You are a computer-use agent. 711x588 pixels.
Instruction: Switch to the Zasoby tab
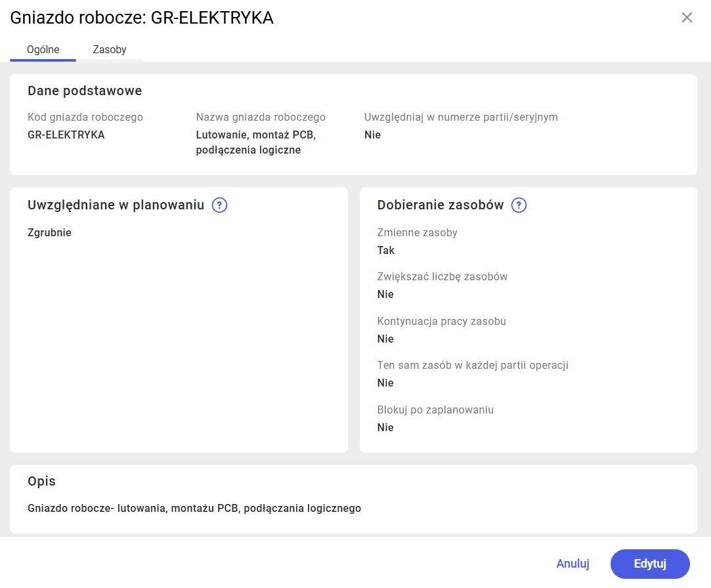pyautogui.click(x=109, y=49)
